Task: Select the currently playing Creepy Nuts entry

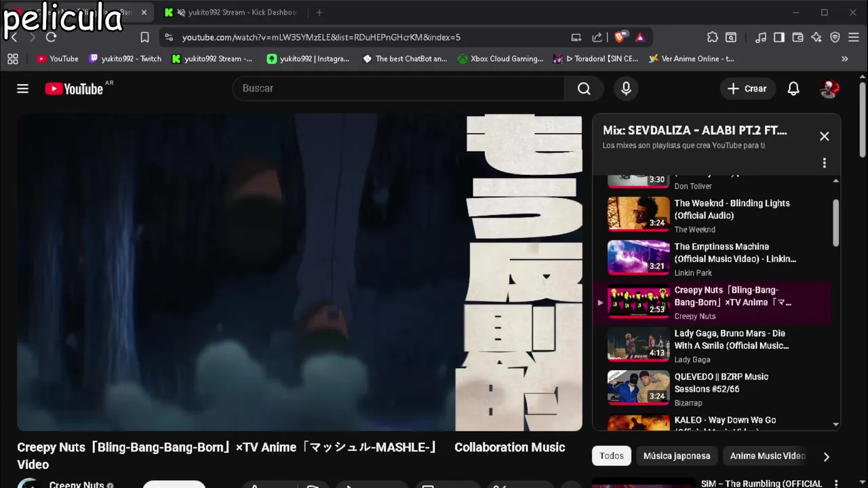Action: point(712,302)
